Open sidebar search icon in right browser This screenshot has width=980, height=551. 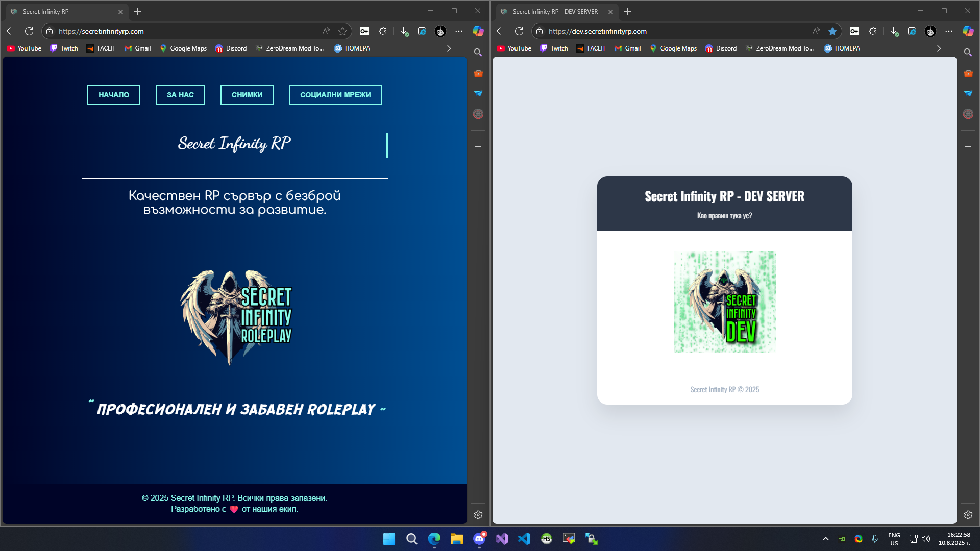(968, 53)
